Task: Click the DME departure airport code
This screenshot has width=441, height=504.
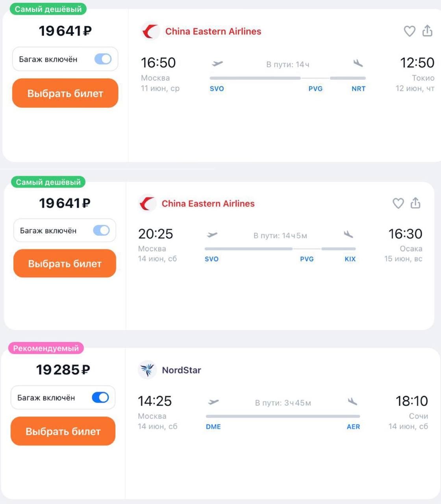Action: click(213, 426)
